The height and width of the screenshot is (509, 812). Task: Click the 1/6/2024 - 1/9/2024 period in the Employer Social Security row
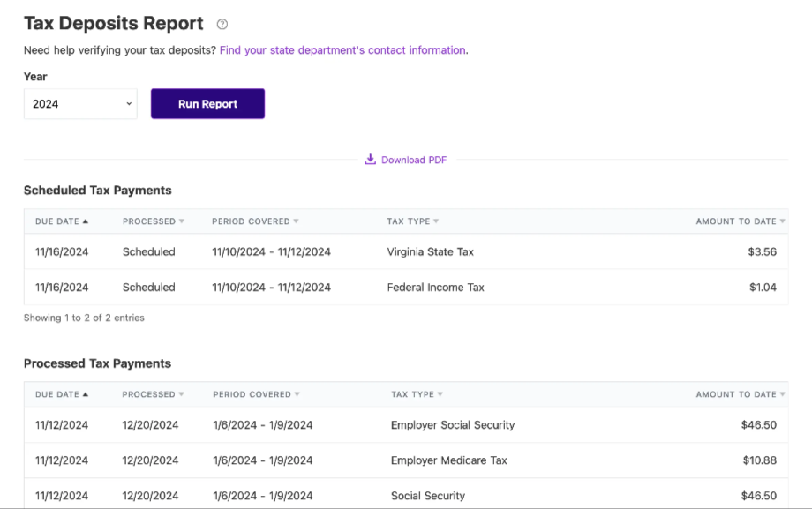click(x=262, y=425)
